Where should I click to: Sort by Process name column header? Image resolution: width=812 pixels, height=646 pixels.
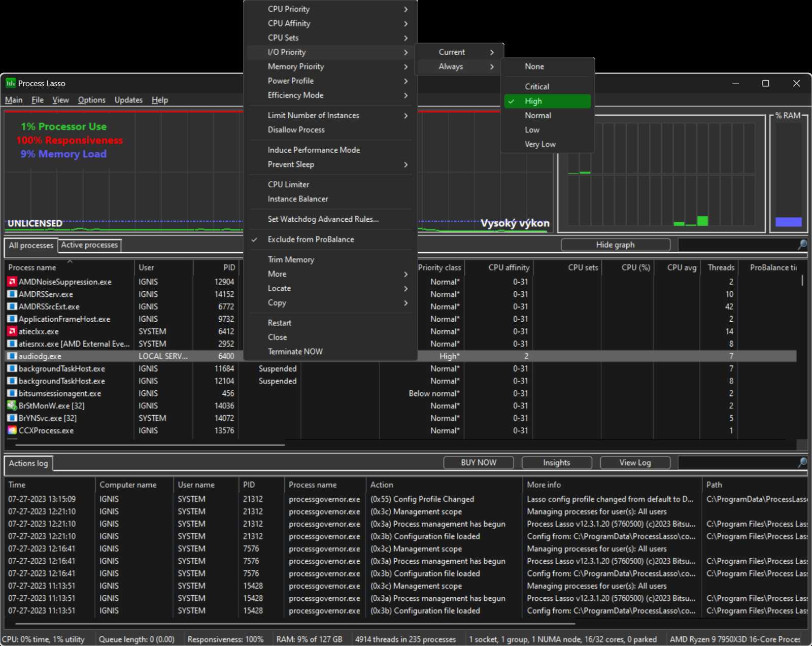pos(70,267)
